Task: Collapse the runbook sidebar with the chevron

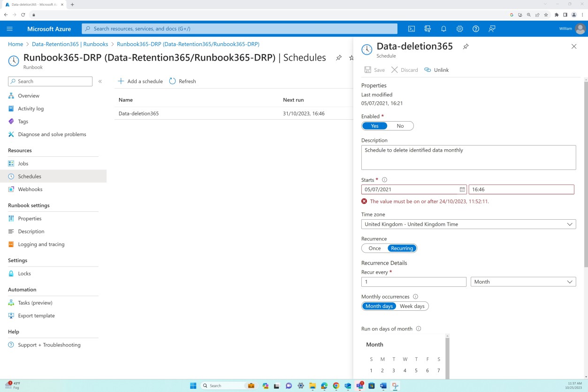Action: (x=100, y=81)
